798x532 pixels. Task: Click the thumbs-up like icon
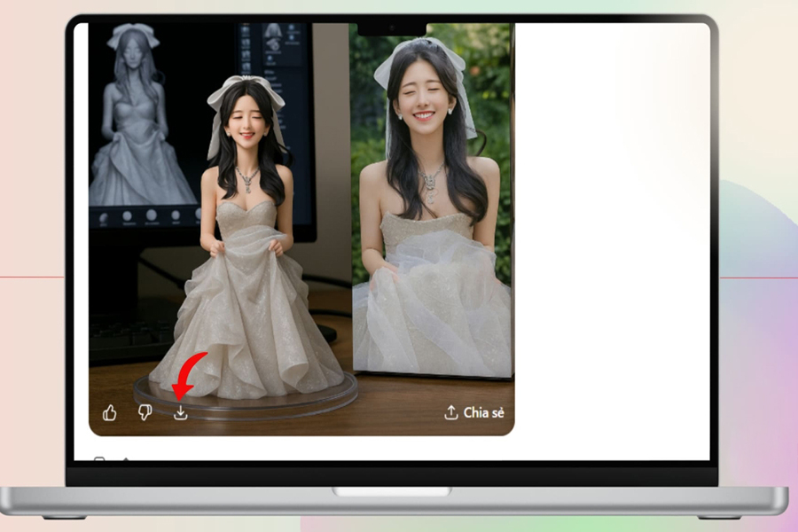[109, 413]
